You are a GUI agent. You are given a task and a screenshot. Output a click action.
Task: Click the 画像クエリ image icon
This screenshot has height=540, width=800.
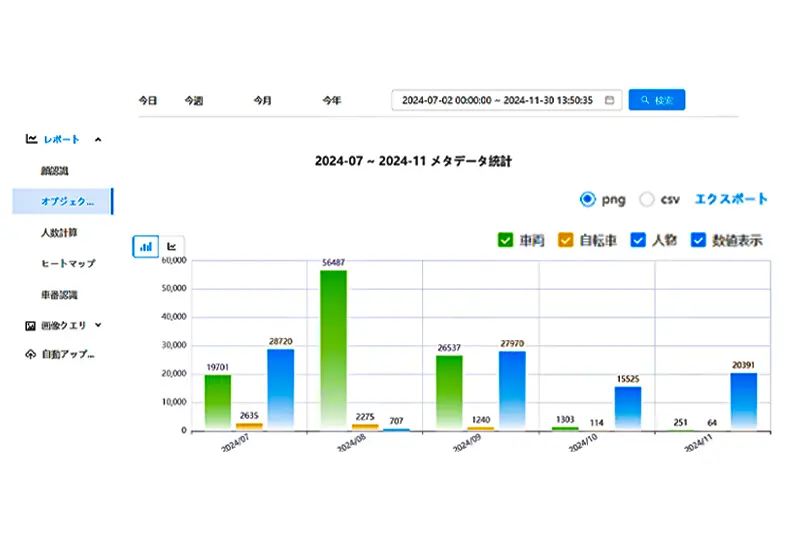pos(32,325)
